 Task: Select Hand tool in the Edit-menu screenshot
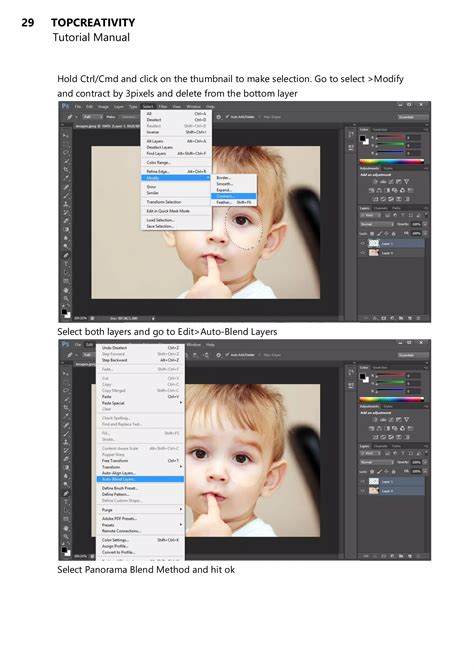66,528
